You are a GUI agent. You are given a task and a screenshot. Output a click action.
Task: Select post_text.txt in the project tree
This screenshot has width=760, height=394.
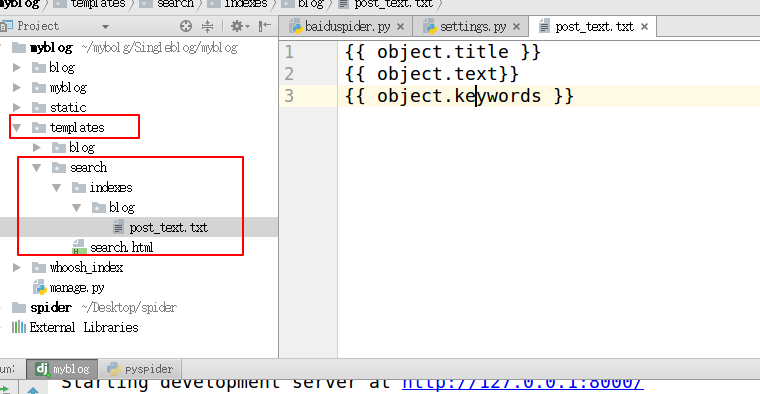click(x=168, y=227)
